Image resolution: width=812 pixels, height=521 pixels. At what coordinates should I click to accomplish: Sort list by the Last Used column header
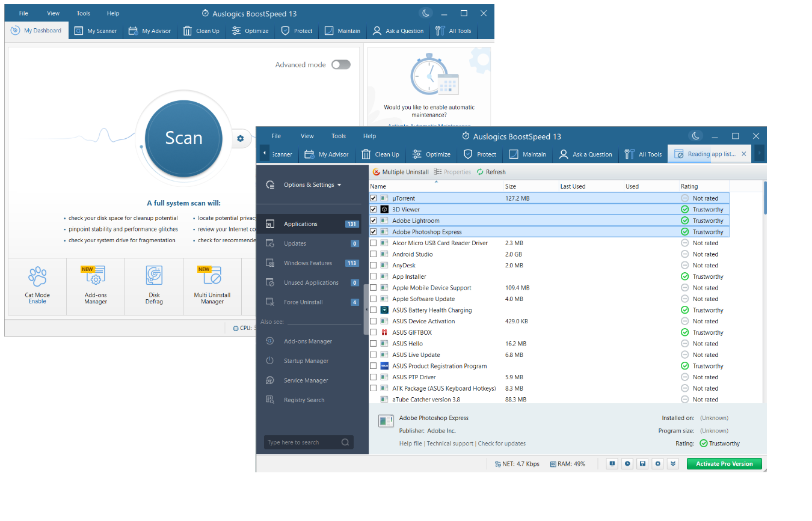(591, 186)
